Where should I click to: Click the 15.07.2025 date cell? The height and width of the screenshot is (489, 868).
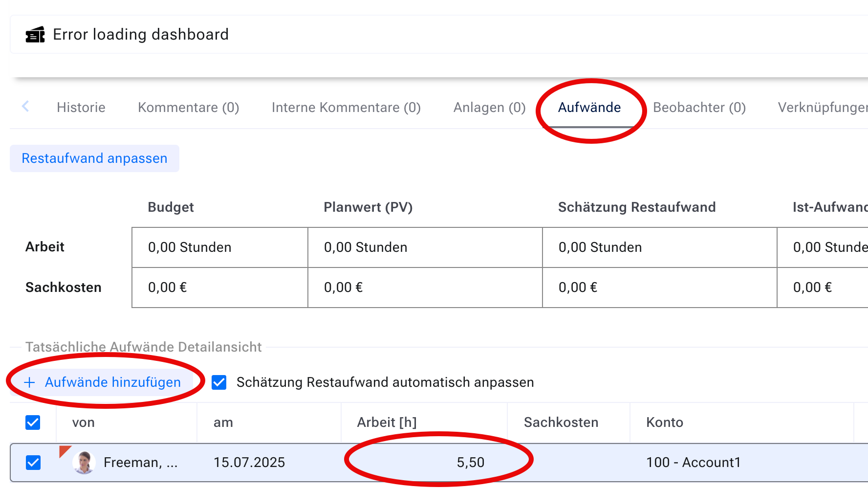pyautogui.click(x=249, y=462)
